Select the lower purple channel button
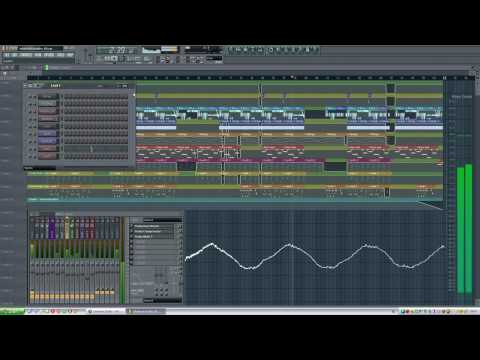The height and width of the screenshot is (360, 480). click(x=48, y=141)
